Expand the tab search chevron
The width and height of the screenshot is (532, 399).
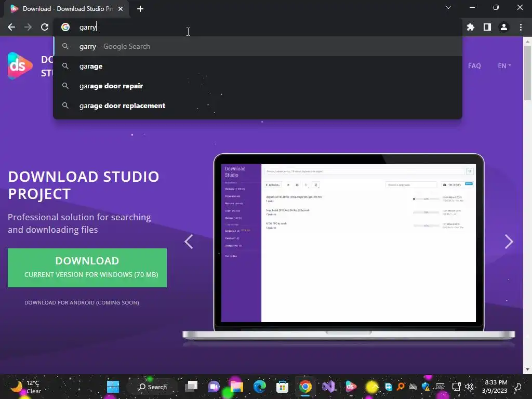coord(448,7)
